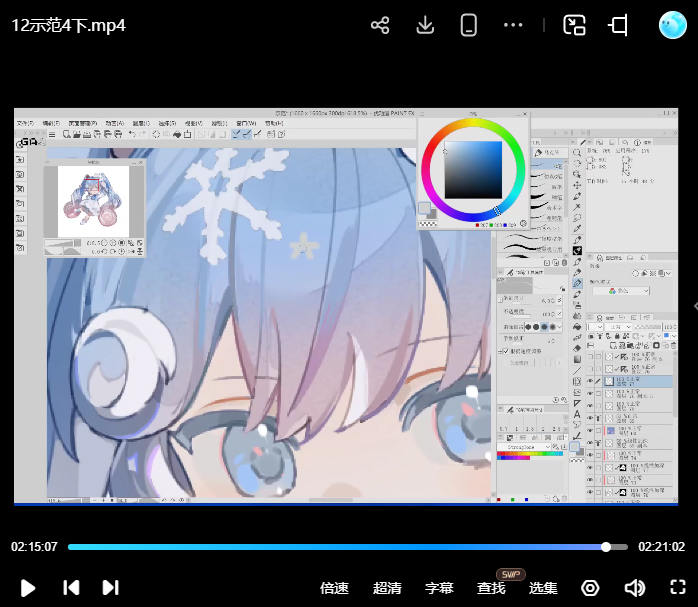
Task: Delete layer with trash icon in layer panel
Action: pyautogui.click(x=674, y=345)
